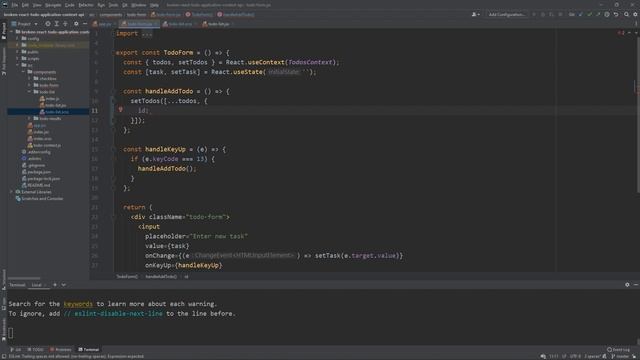Expand the checkbox folder in project tree
640x360 pixels.
click(x=29, y=78)
